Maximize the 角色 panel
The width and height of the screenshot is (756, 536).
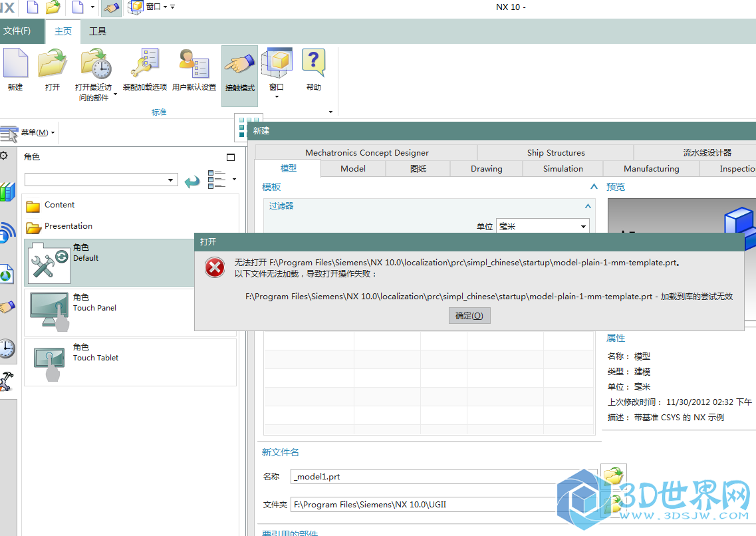pos(231,157)
